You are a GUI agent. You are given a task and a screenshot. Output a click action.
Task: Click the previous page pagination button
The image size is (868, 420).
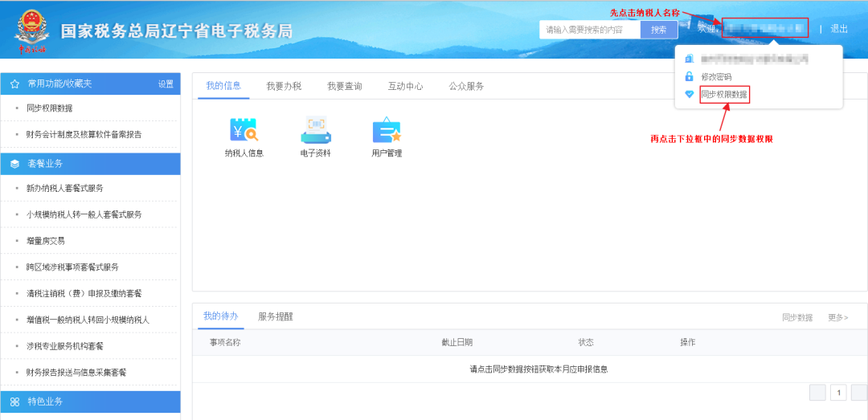(817, 393)
